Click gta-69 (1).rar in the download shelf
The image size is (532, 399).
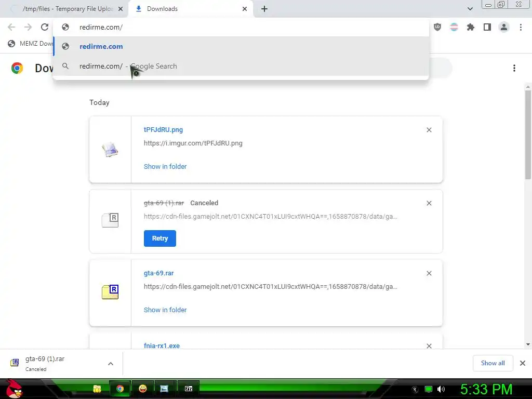pyautogui.click(x=45, y=359)
